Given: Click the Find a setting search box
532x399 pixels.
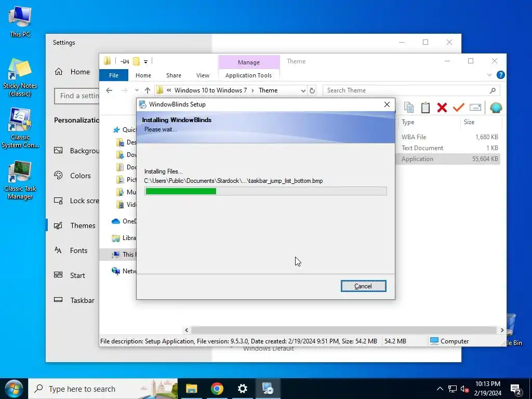Looking at the screenshot, I should [x=77, y=96].
